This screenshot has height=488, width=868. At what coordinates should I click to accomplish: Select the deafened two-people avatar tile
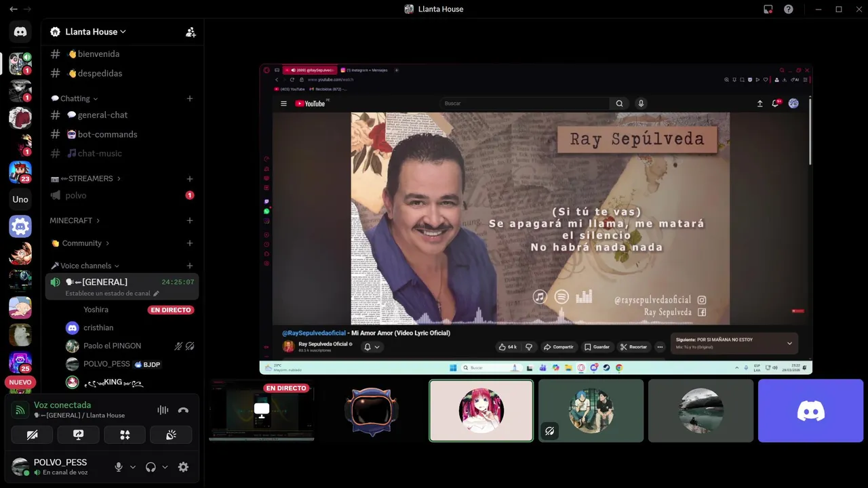tap(591, 411)
